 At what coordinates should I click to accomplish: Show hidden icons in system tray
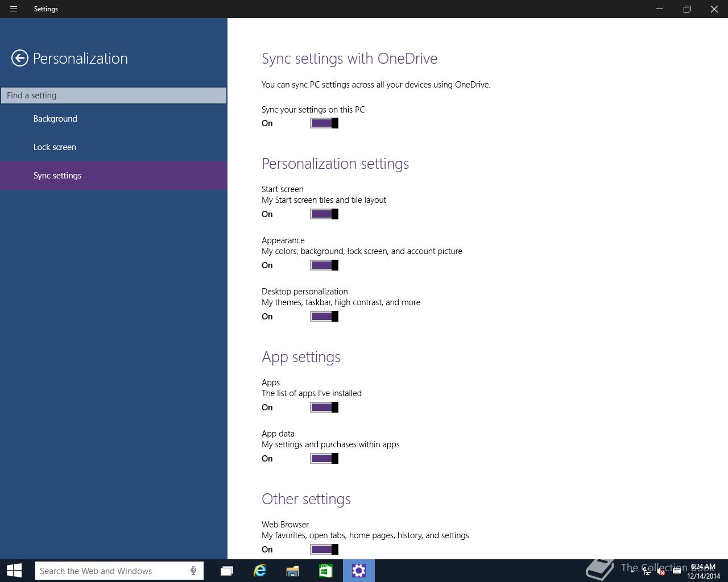click(632, 571)
